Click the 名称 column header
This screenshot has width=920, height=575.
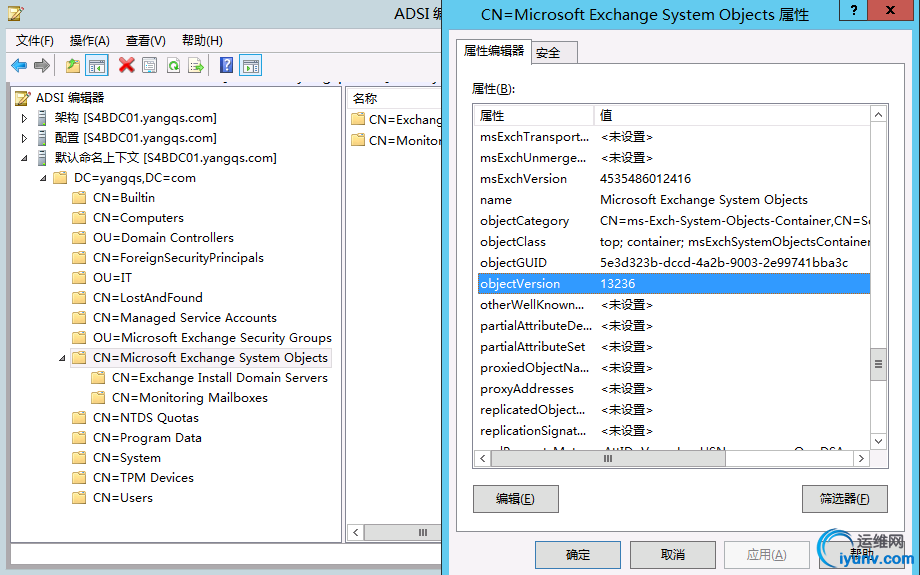click(394, 99)
